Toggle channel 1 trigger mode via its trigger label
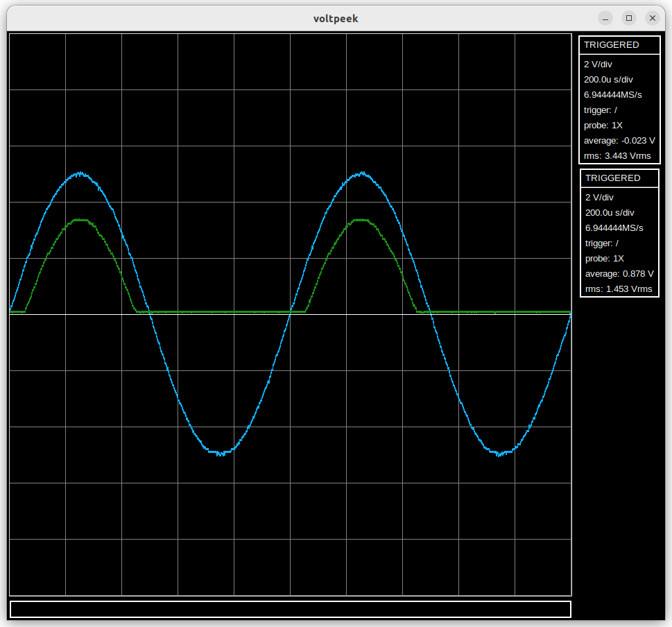Viewport: 672px width, 627px height. click(x=601, y=110)
